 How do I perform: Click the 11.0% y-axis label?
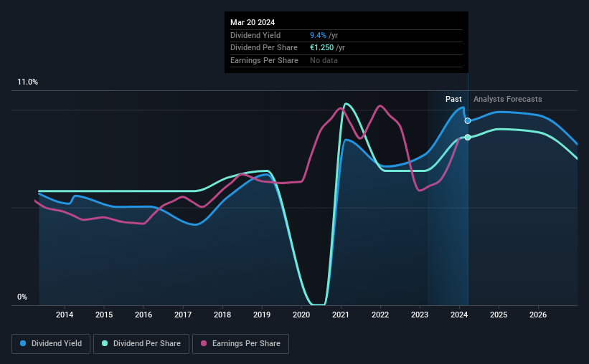click(27, 82)
